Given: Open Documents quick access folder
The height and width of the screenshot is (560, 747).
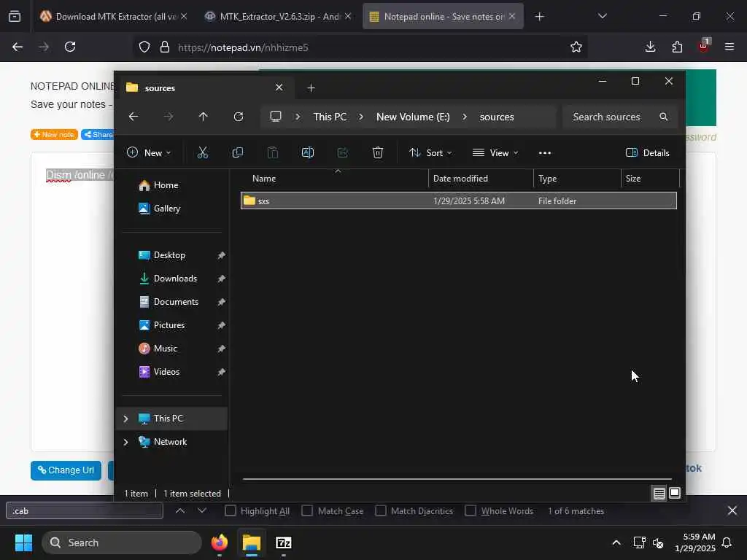Looking at the screenshot, I should pyautogui.click(x=176, y=302).
